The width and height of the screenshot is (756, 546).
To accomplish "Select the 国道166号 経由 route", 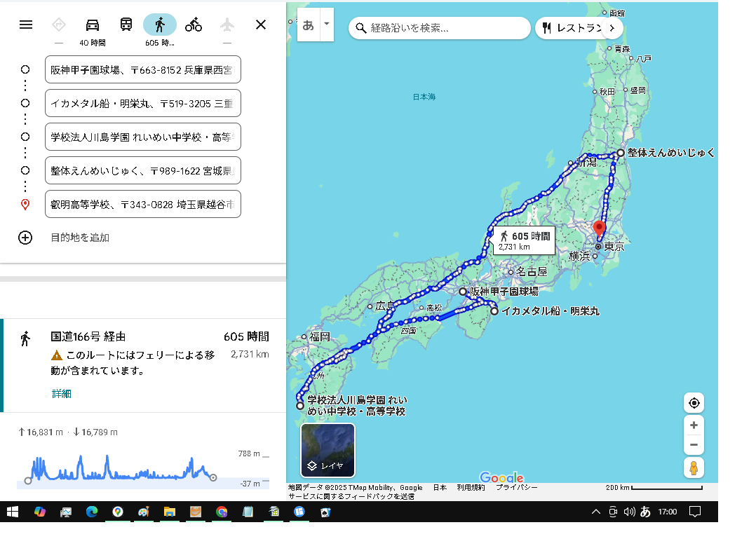I will coord(144,365).
